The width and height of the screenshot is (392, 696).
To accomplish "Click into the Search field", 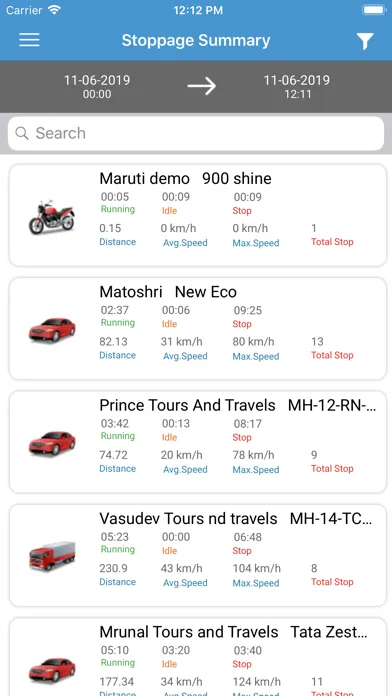I will pos(196,133).
